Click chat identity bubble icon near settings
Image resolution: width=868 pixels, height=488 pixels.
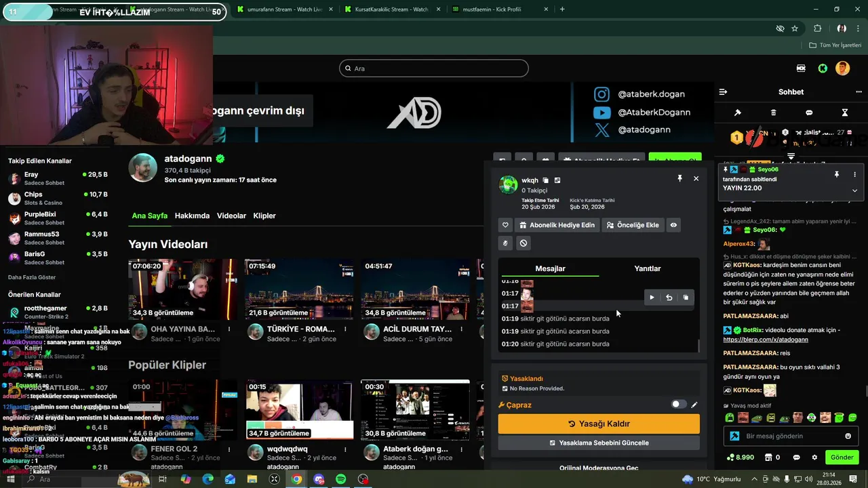click(796, 457)
